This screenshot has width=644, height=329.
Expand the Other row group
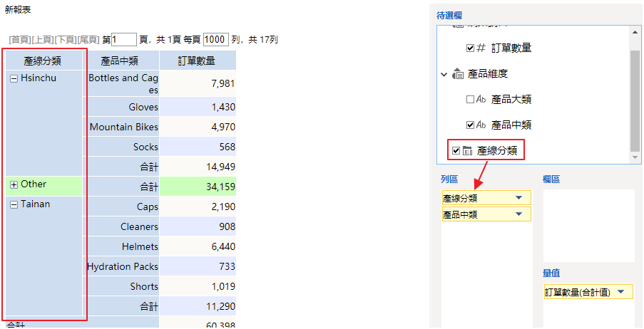[14, 185]
